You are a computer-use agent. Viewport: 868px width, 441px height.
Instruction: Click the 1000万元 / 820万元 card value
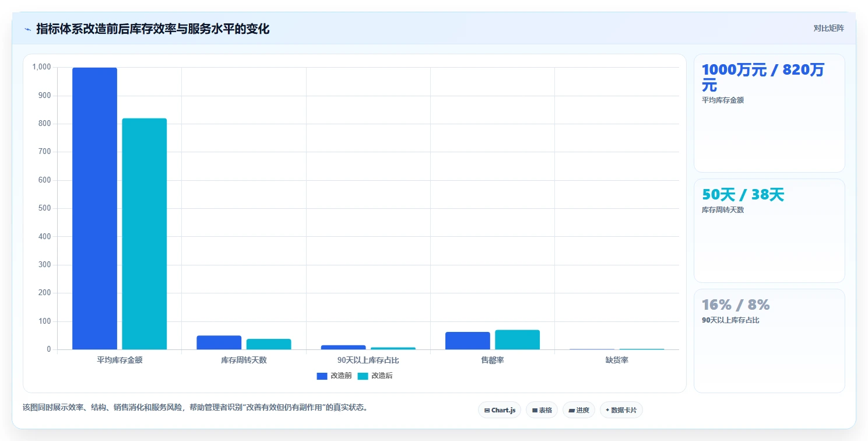click(x=762, y=78)
